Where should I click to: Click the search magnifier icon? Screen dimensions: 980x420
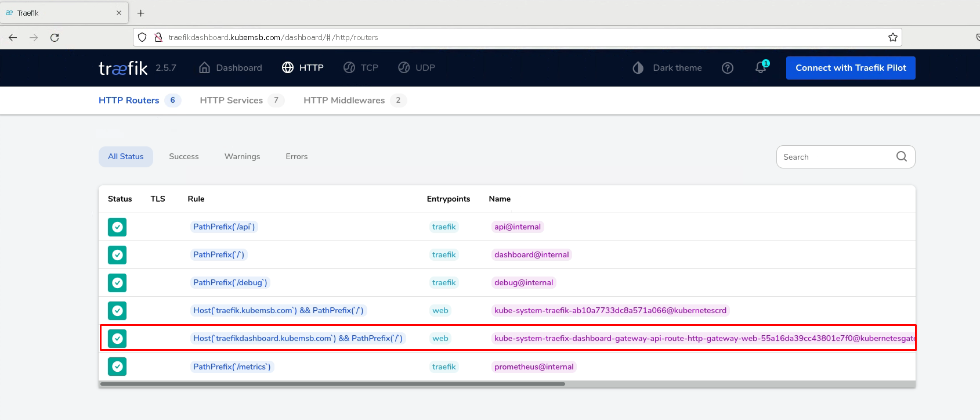[x=901, y=156]
